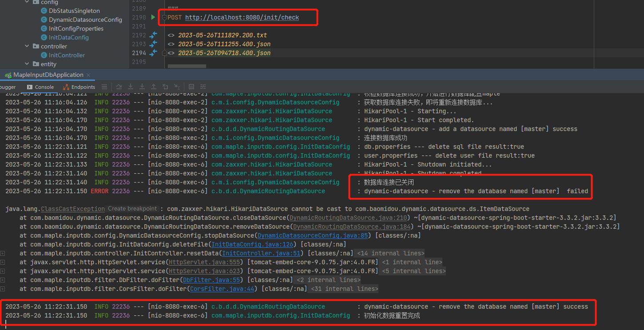Select the entity package row
Viewport: 644px width, 330px height.
click(64, 64)
